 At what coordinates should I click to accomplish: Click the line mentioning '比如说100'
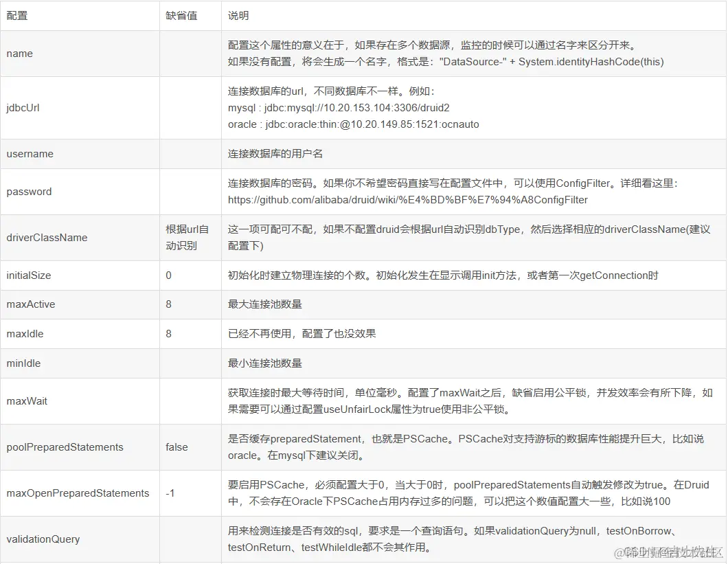pyautogui.click(x=449, y=501)
